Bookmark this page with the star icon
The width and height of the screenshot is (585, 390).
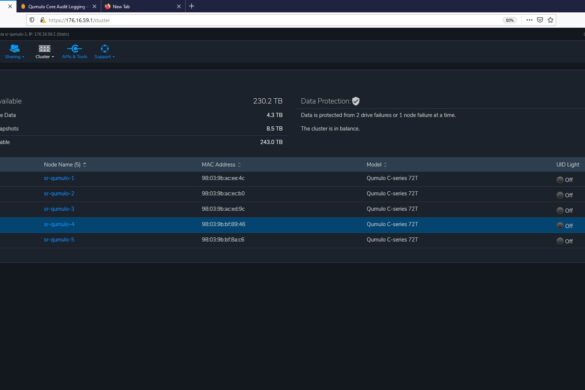(550, 20)
